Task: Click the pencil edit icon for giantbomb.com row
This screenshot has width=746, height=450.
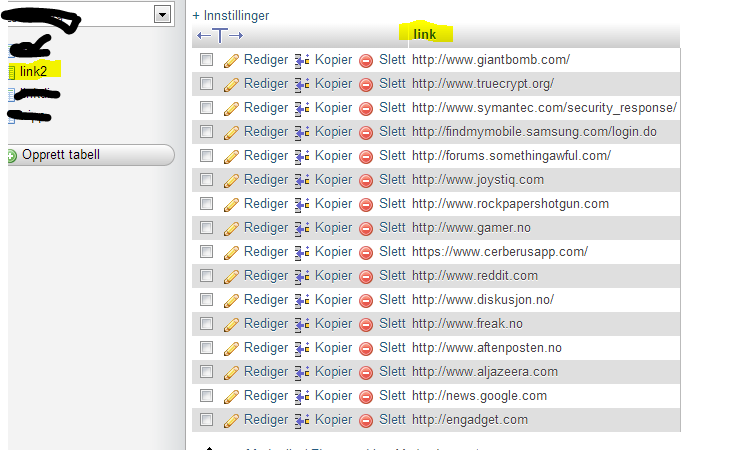Action: 231,60
